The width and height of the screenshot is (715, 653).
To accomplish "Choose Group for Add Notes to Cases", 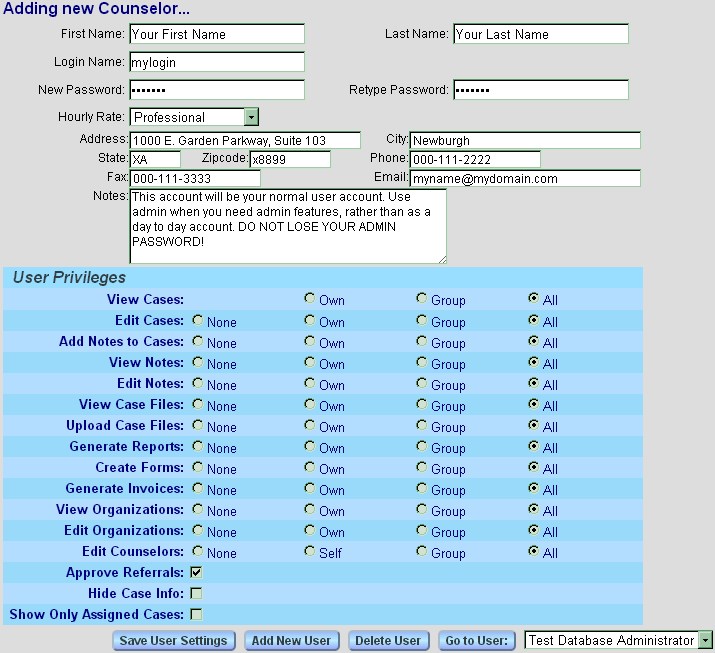I will pyautogui.click(x=422, y=342).
